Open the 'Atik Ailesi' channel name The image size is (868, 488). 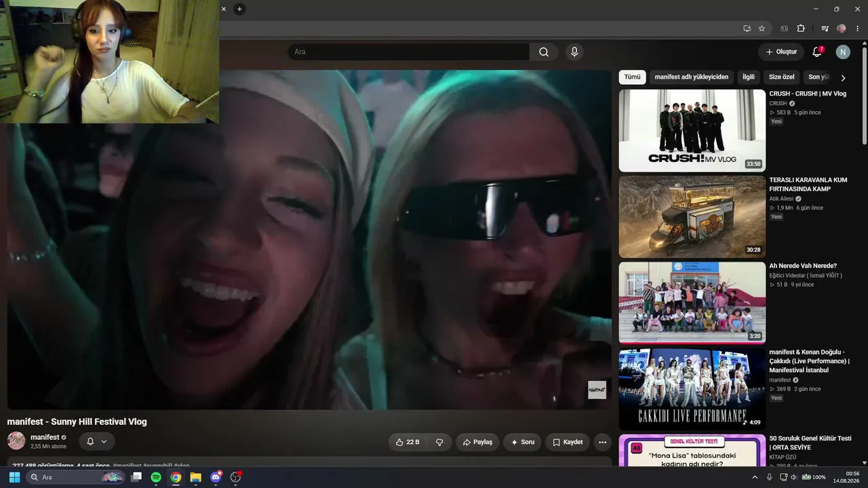(x=781, y=199)
